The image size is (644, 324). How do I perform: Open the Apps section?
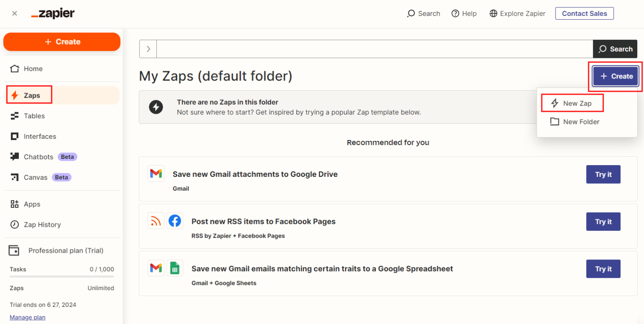point(31,204)
